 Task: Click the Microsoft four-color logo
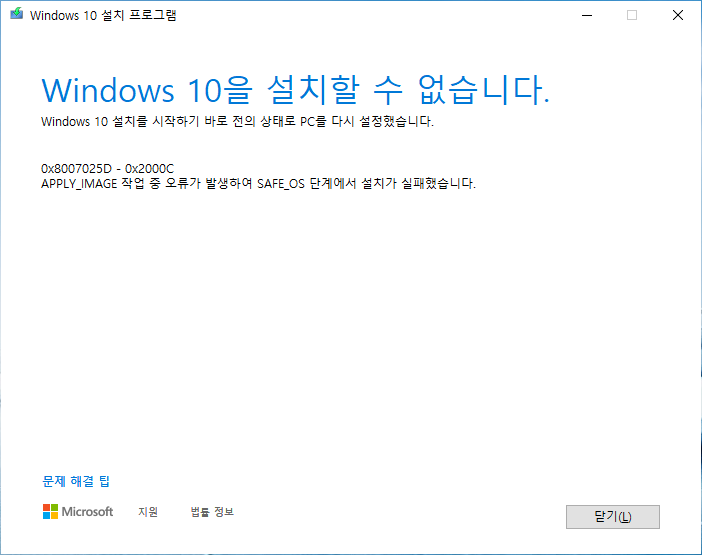[51, 512]
